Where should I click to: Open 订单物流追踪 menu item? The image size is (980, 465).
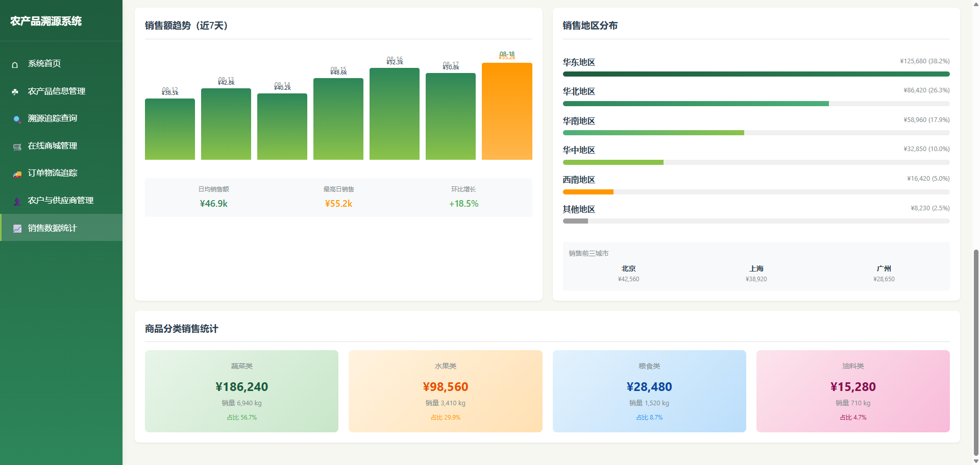coord(61,173)
